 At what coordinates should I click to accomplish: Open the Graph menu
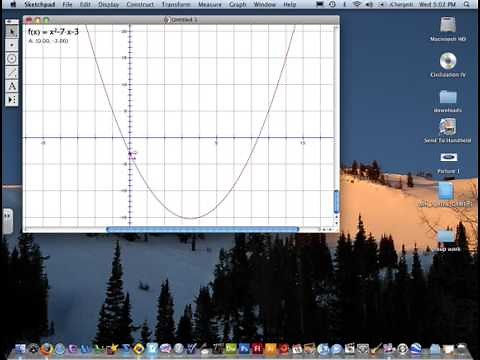(x=238, y=4)
